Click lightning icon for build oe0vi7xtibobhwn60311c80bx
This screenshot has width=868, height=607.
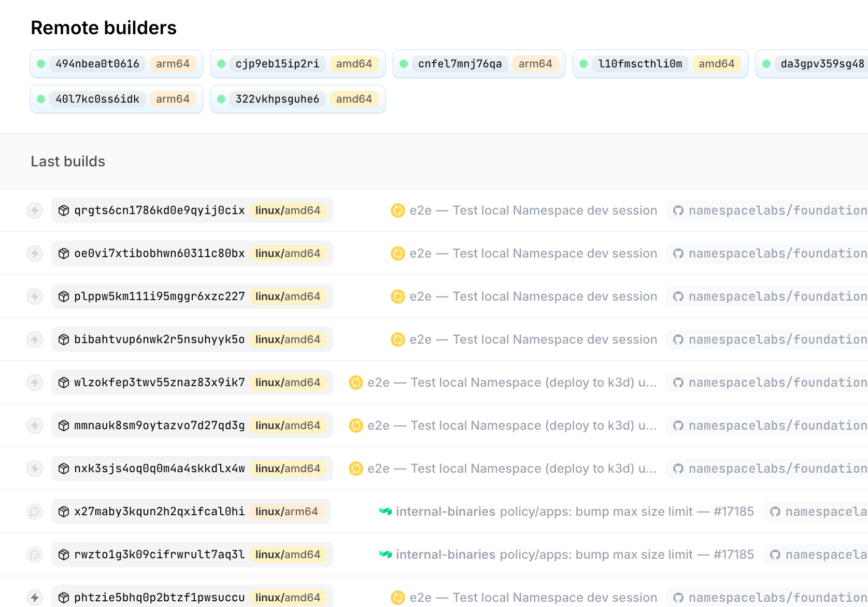point(35,253)
